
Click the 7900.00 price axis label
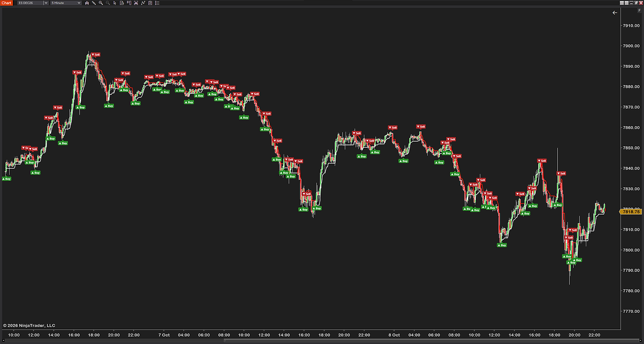click(631, 46)
